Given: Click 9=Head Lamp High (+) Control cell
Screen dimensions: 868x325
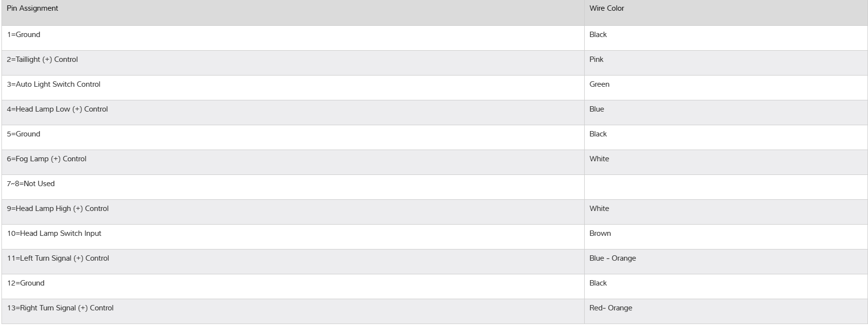Looking at the screenshot, I should [x=58, y=209].
